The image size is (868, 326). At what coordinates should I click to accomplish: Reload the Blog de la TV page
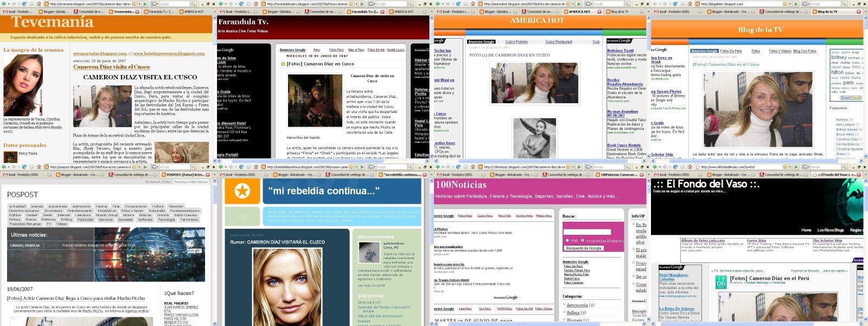click(675, 4)
